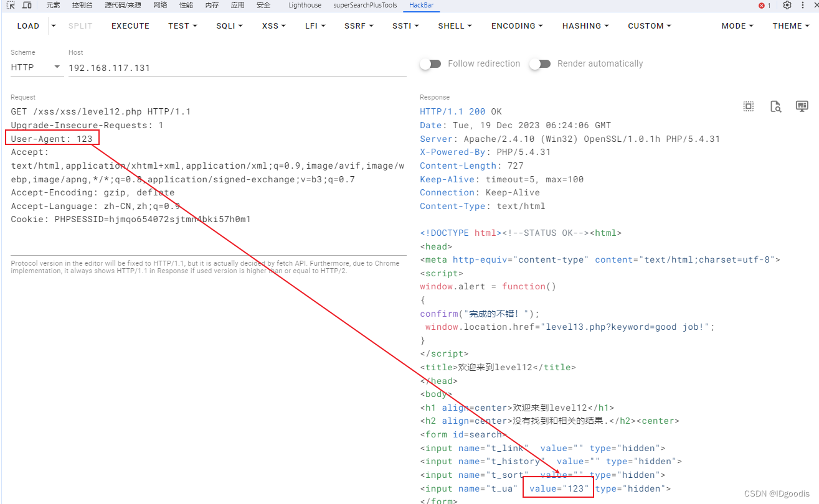Click the t_link input line in response

coord(542,448)
